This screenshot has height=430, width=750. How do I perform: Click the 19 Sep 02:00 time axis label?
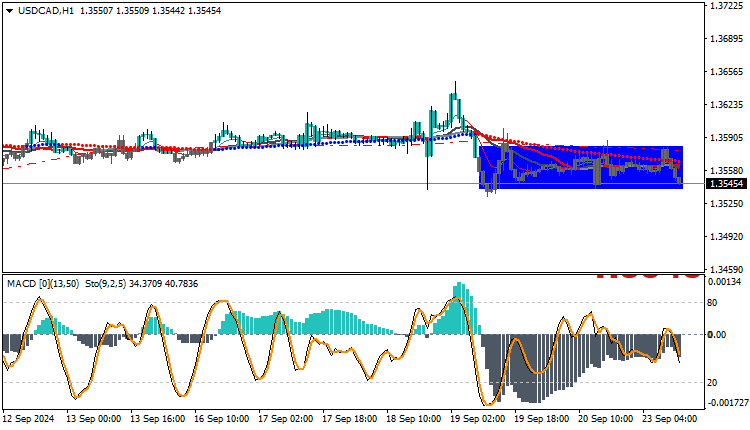coord(478,419)
